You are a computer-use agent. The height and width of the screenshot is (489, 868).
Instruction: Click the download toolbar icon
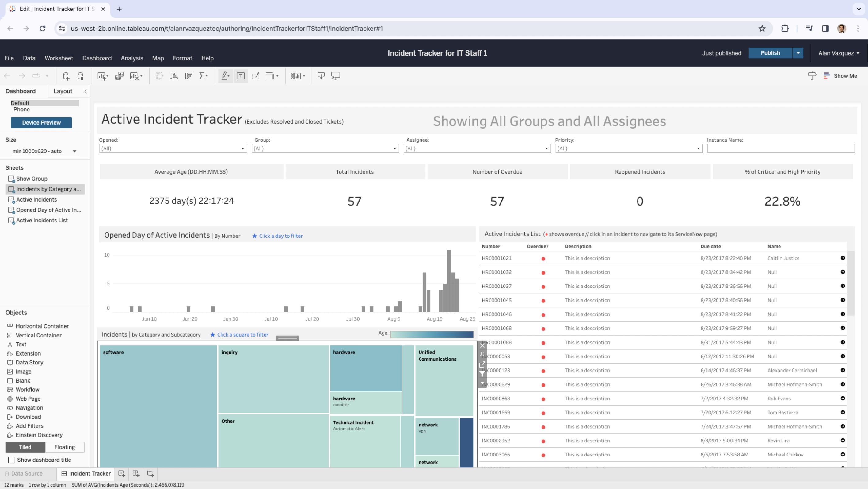coord(321,76)
